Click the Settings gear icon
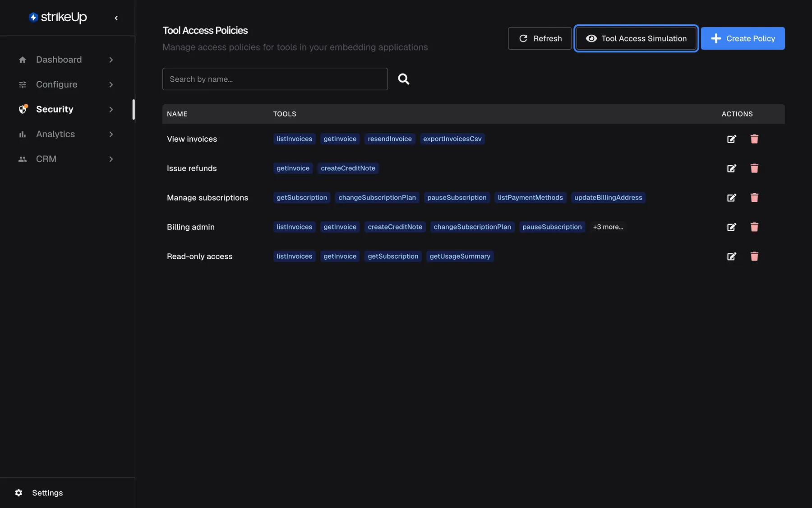 click(x=18, y=493)
